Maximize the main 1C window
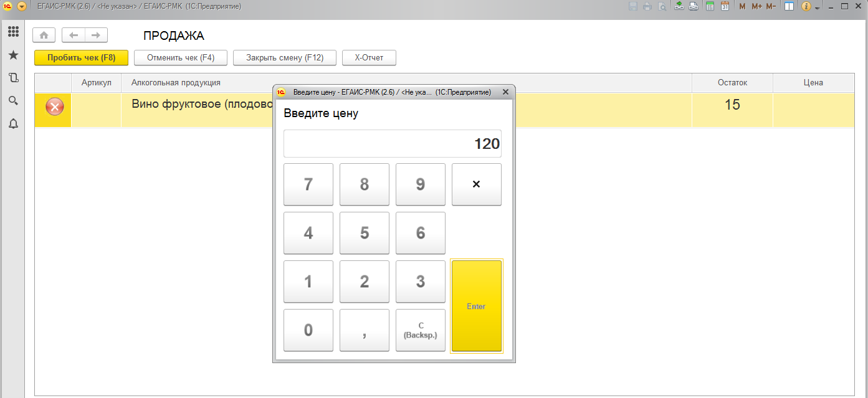868x398 pixels. (845, 6)
